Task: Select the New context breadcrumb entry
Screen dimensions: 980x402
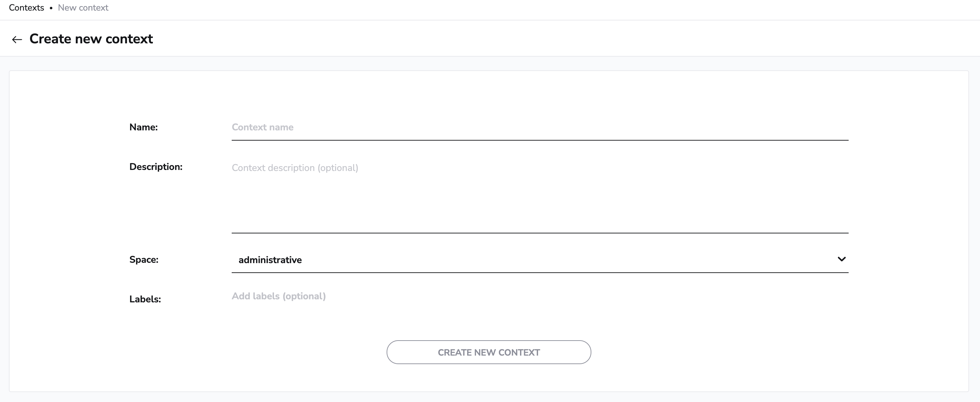Action: (83, 8)
